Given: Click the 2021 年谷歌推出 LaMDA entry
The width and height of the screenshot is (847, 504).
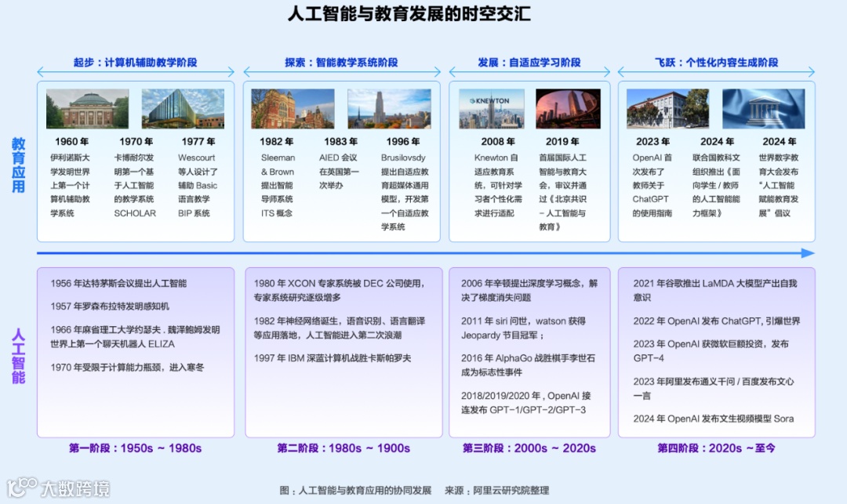Looking at the screenshot, I should coord(715,290).
